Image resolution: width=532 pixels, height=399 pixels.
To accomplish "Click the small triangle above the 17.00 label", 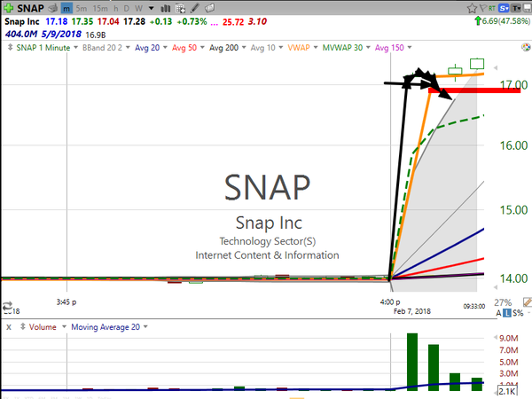I will click(496, 68).
